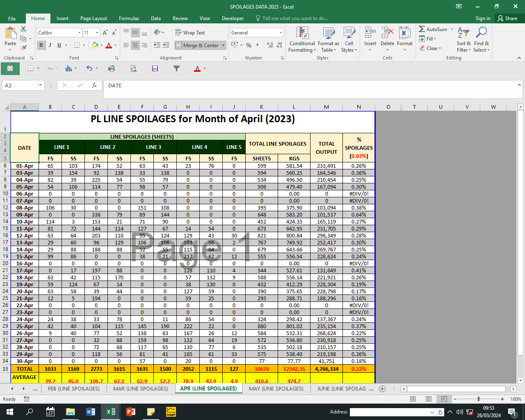Toggle Center horizontal alignment
The width and height of the screenshot is (525, 420).
point(135,45)
